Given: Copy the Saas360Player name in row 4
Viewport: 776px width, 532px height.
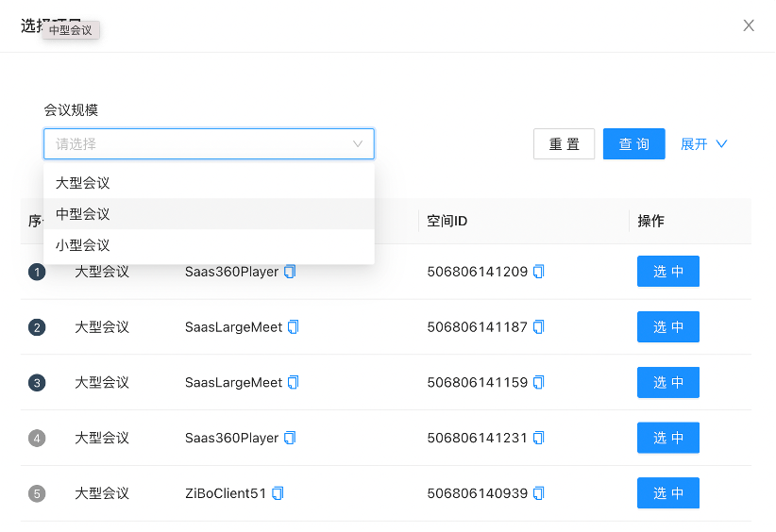Looking at the screenshot, I should tap(290, 438).
